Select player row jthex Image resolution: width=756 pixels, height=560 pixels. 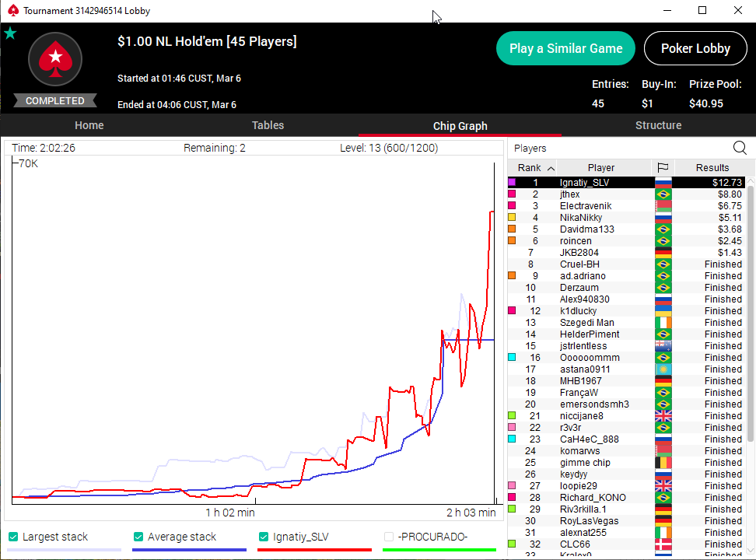point(626,194)
